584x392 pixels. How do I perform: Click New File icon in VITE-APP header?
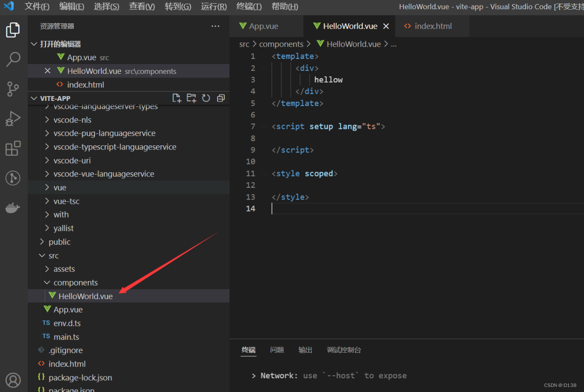(x=177, y=98)
